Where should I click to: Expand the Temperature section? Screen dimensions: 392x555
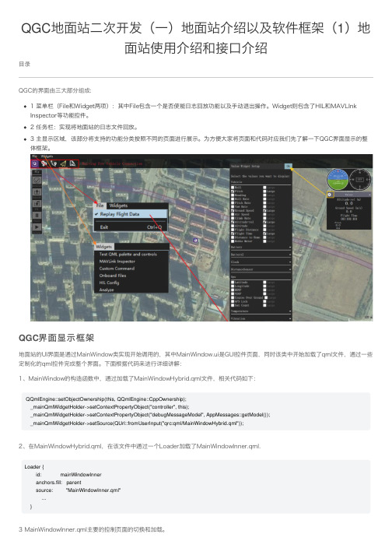pos(261,311)
